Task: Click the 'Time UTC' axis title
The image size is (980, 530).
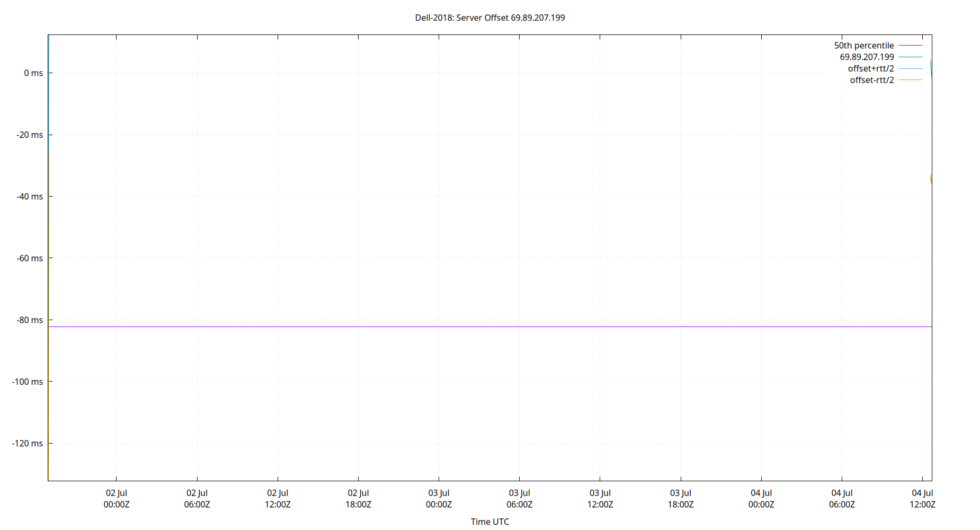Action: pyautogui.click(x=490, y=522)
